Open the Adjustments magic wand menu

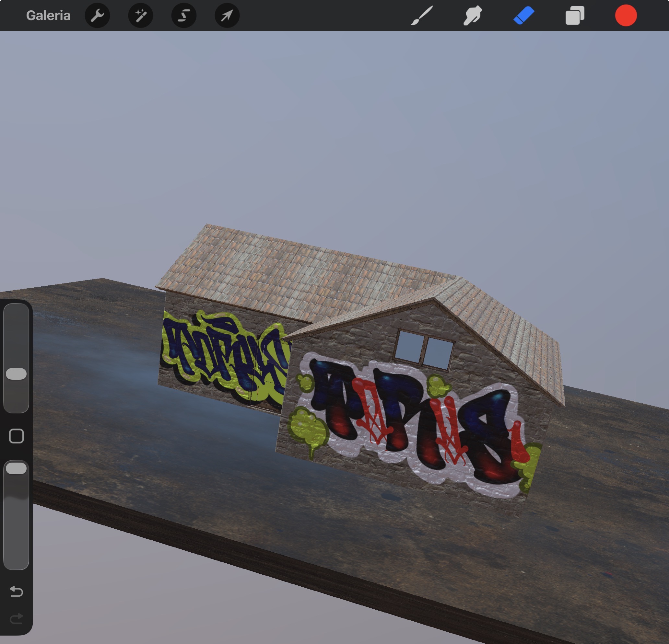(140, 15)
